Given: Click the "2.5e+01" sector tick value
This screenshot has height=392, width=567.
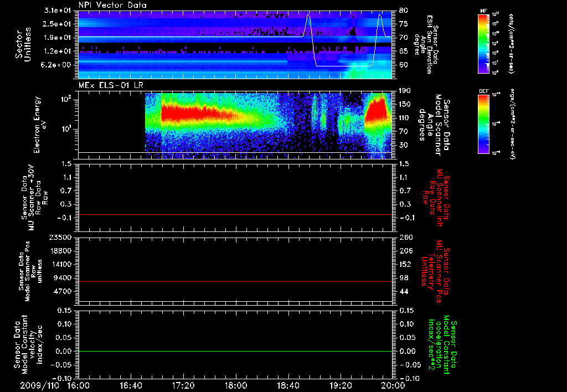Looking at the screenshot, I should tap(58, 24).
